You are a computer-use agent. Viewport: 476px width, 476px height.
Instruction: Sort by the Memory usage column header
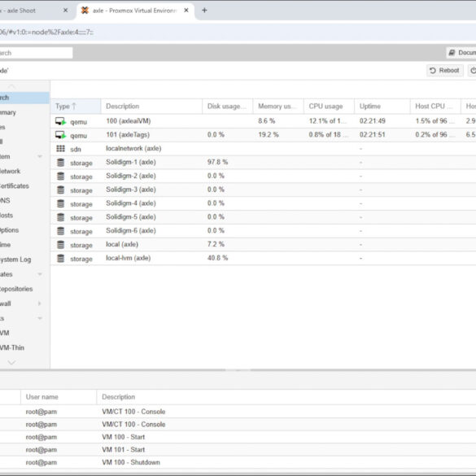pyautogui.click(x=278, y=107)
